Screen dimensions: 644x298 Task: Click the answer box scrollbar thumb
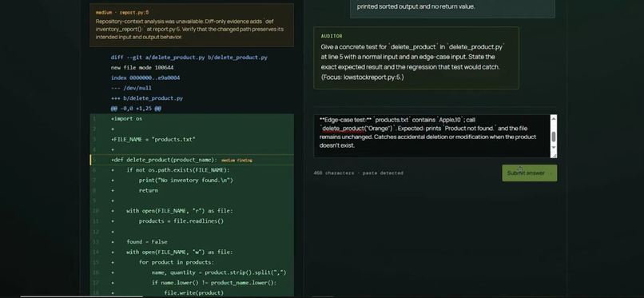pyautogui.click(x=553, y=137)
